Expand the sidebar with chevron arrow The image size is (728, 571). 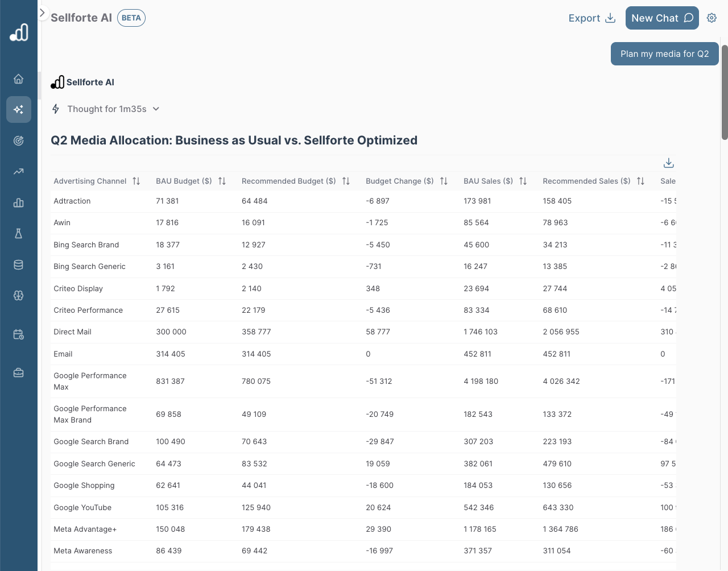(42, 13)
